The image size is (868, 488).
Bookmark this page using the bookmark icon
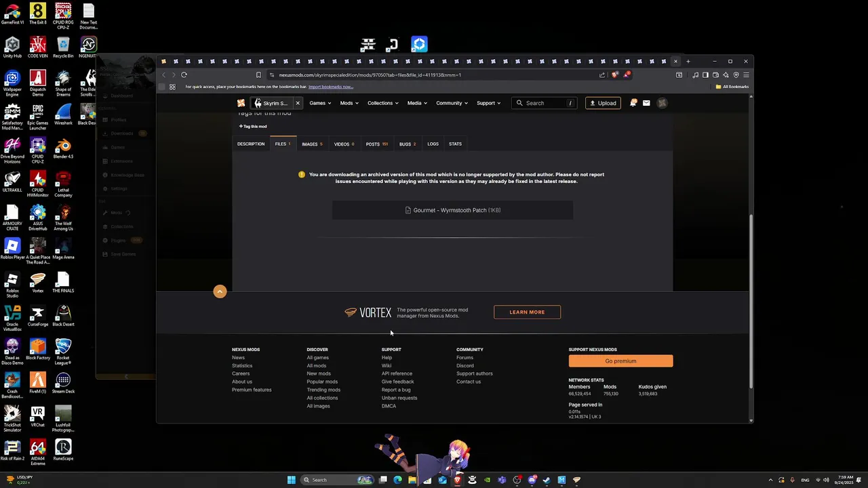point(258,75)
